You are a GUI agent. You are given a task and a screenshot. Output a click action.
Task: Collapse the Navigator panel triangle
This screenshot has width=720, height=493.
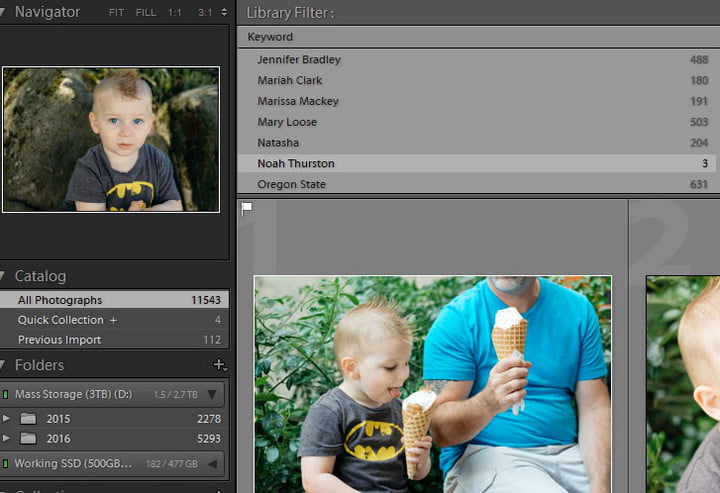pyautogui.click(x=2, y=12)
